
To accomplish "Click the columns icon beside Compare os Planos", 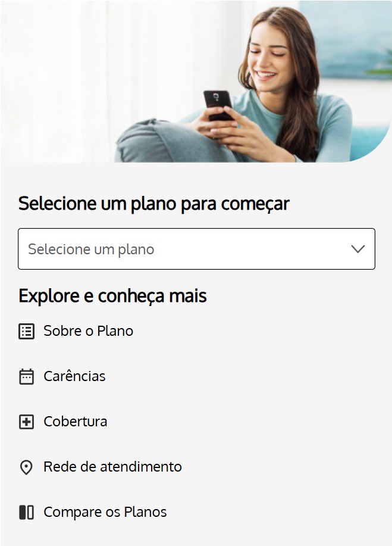I will coord(26,512).
